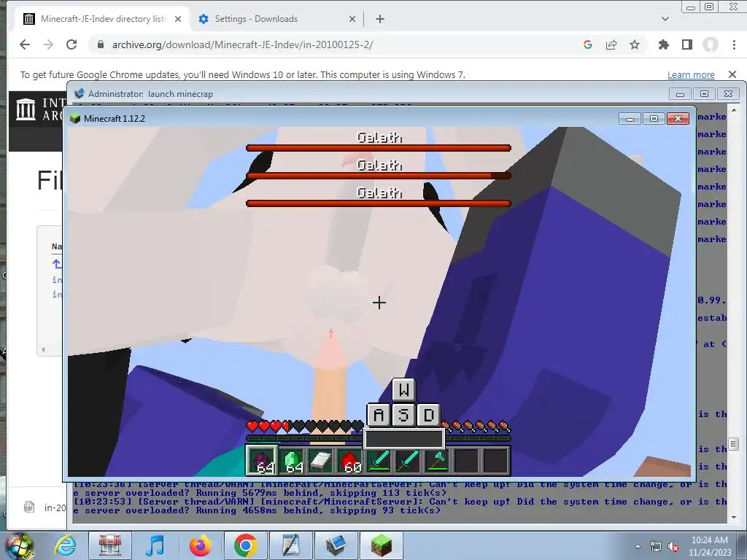Click the middle Galath boss health bar
Viewport: 747px width, 560px height.
[x=379, y=176]
